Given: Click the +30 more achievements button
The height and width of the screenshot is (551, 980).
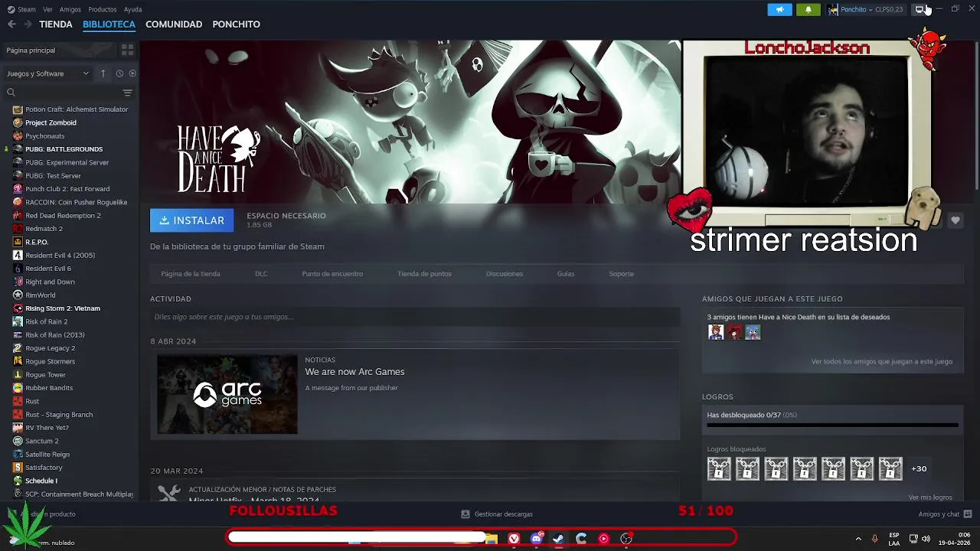Looking at the screenshot, I should click(x=919, y=468).
